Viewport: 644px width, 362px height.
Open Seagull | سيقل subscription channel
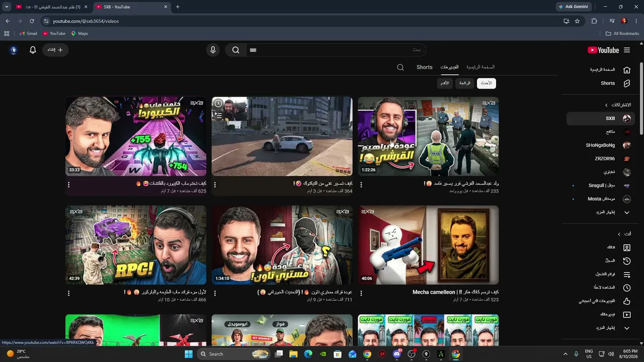(x=601, y=186)
